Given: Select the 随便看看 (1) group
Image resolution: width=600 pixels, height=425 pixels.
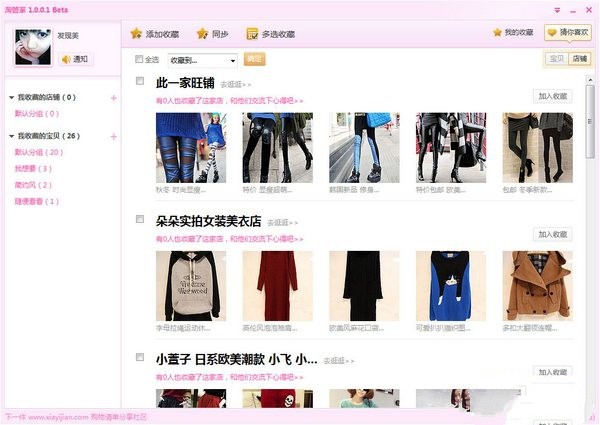Looking at the screenshot, I should pos(37,202).
